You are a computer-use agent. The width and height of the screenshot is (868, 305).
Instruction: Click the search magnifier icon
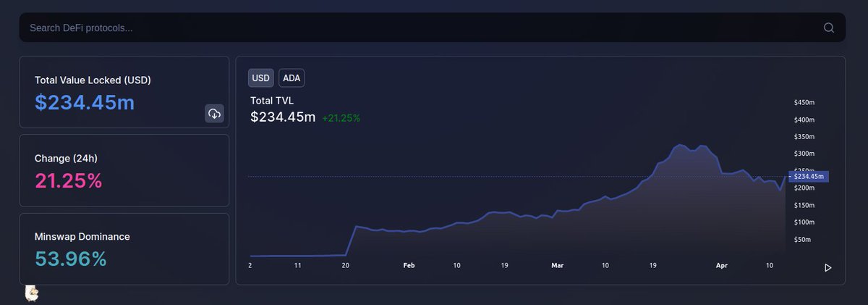tap(829, 28)
